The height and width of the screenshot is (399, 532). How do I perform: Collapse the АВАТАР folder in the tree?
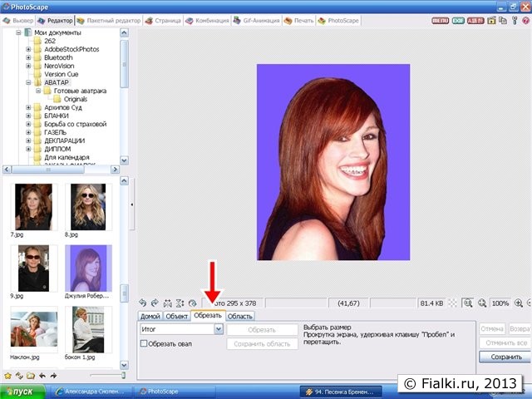tap(27, 82)
